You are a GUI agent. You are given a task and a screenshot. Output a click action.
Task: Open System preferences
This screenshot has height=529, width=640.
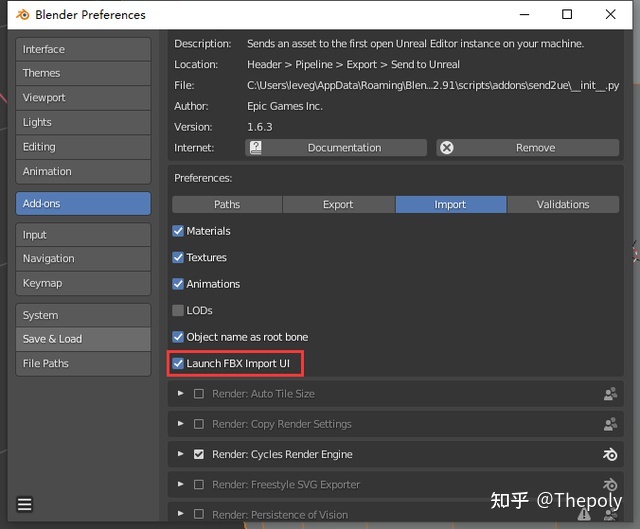(x=83, y=316)
